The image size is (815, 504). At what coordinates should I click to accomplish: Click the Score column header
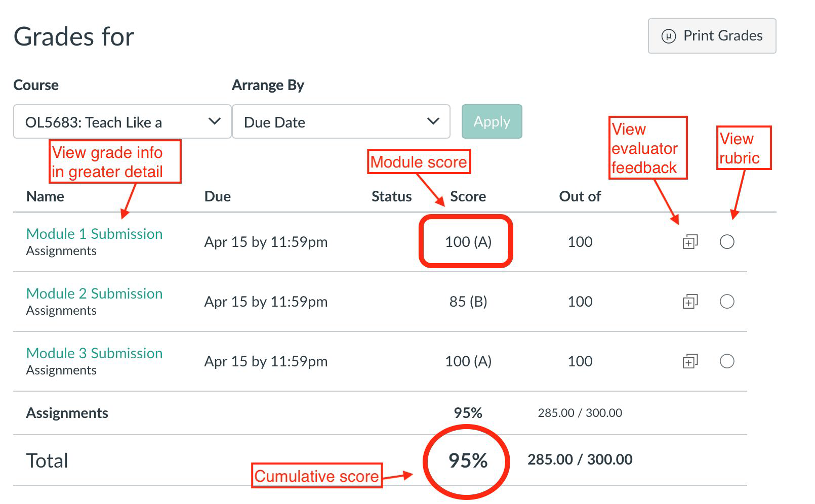tap(468, 196)
